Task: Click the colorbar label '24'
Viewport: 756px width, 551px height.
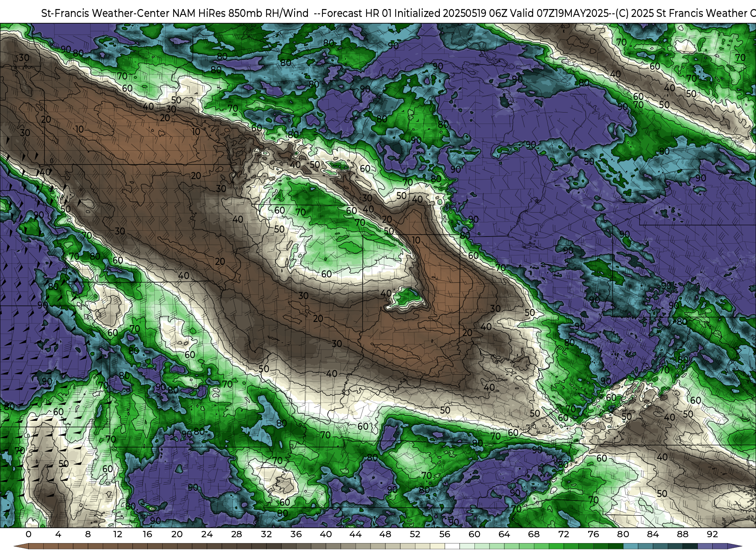Action: 207,534
